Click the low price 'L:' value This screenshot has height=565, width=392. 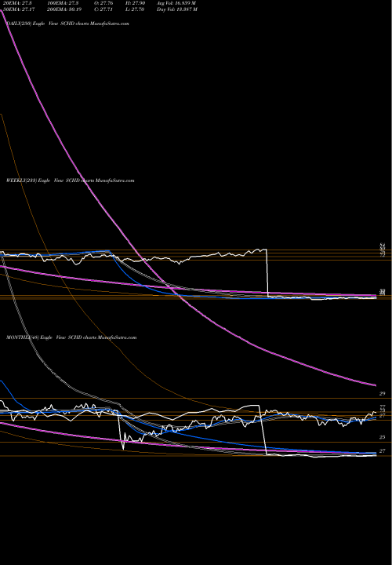pos(135,9)
